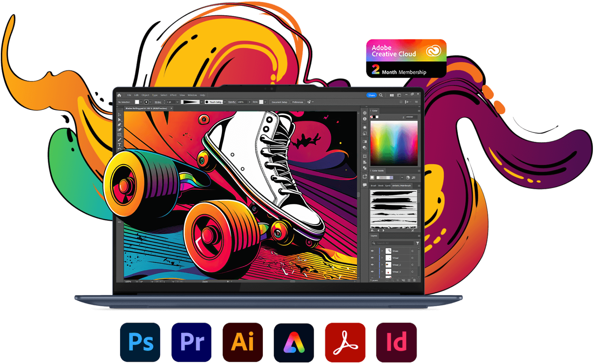Click the FFFFFF hex color field

pyautogui.click(x=412, y=117)
